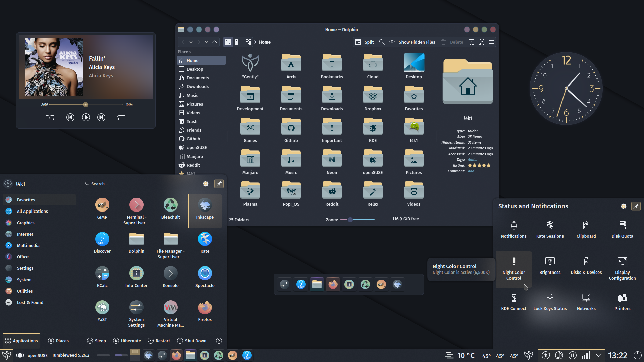Expand Home breadcrumb arrow in Dolphin
The height and width of the screenshot is (362, 644).
[256, 42]
